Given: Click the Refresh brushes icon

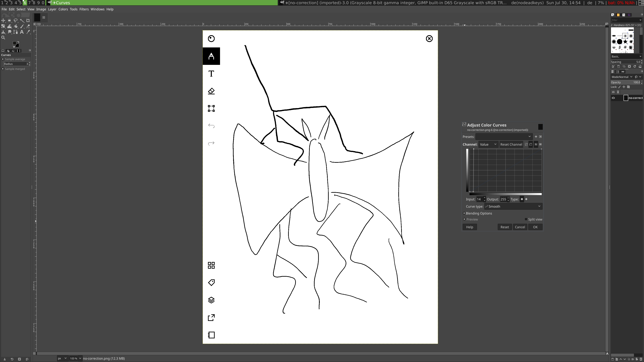Looking at the screenshot, I should pyautogui.click(x=635, y=67).
